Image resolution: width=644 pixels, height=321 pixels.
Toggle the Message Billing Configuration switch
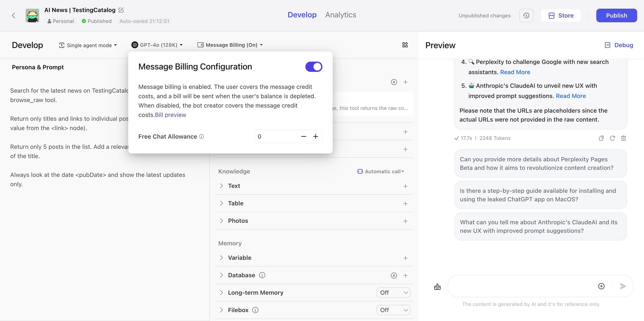pos(313,67)
